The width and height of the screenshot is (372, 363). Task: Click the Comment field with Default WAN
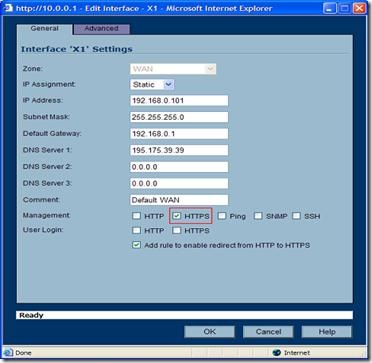[x=179, y=200]
